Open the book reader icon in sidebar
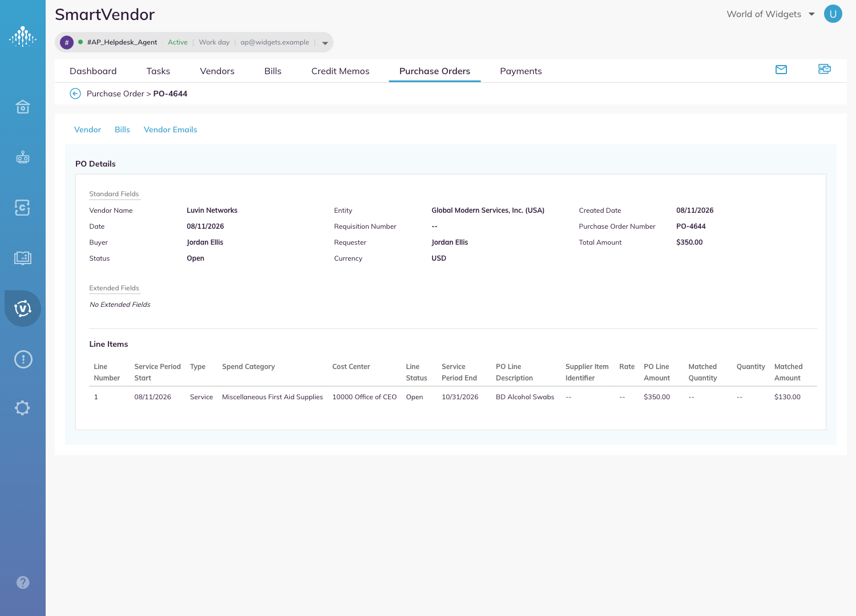Viewport: 856px width, 616px height. (x=23, y=258)
